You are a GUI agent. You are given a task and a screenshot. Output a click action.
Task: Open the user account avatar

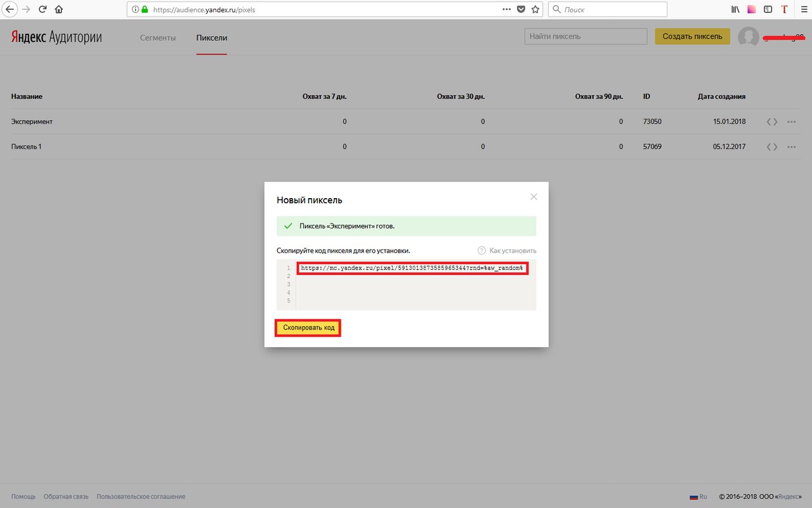749,37
